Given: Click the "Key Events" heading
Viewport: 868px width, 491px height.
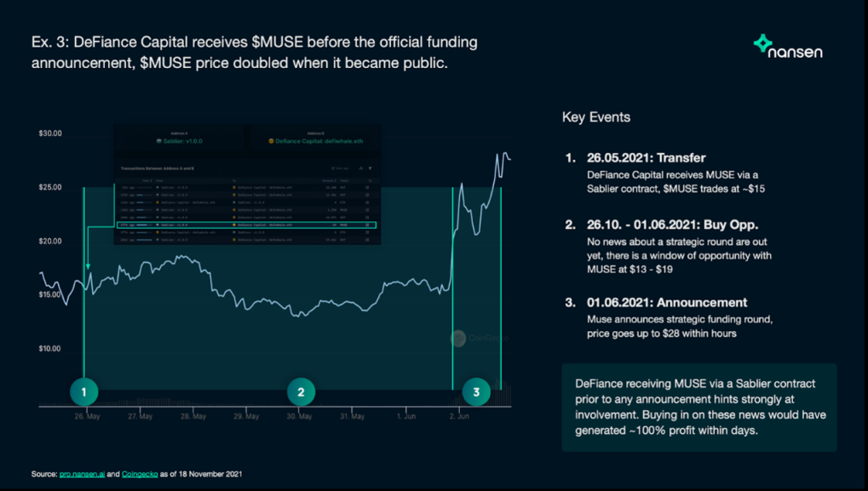Looking at the screenshot, I should point(595,117).
